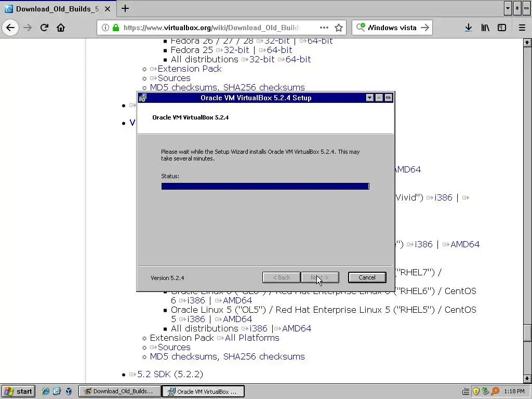The width and height of the screenshot is (532, 399).
Task: Click the green network tray icon
Action: (486, 391)
